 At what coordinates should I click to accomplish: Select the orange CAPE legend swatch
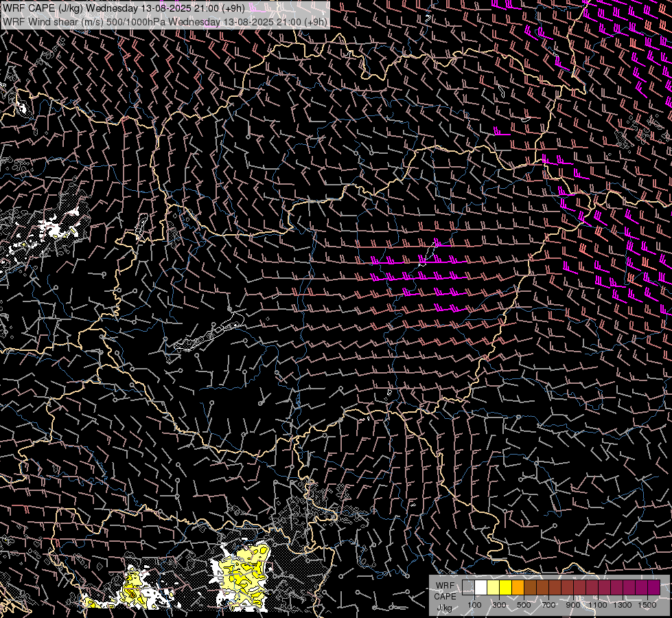coord(518,588)
